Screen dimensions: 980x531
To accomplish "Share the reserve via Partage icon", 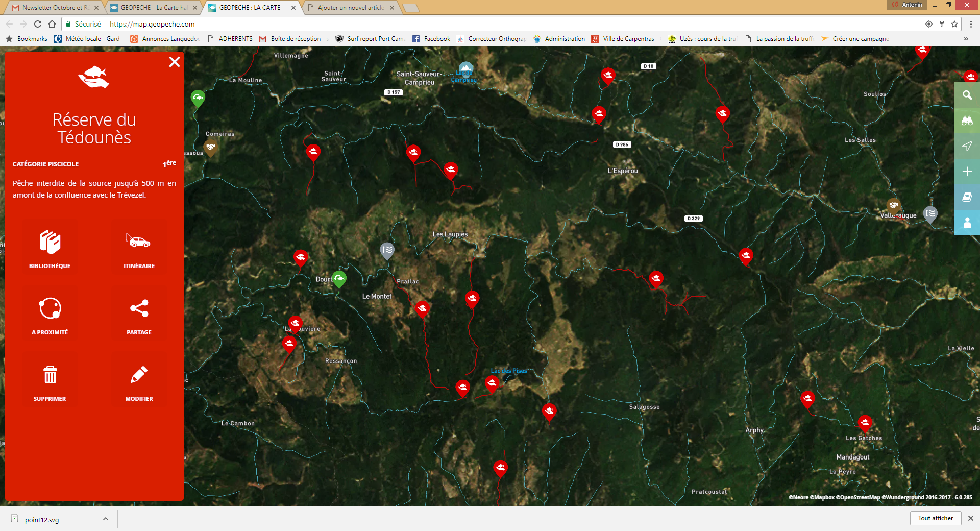I will tap(139, 315).
